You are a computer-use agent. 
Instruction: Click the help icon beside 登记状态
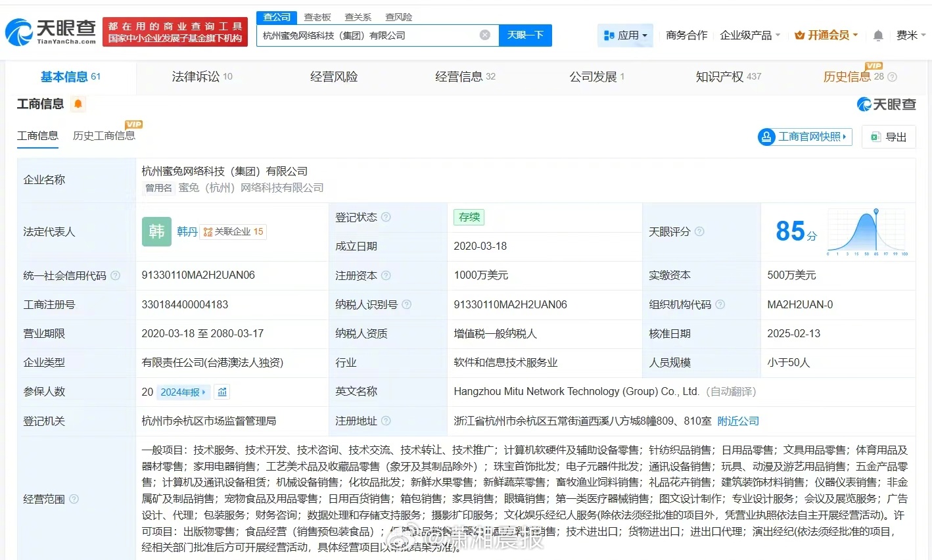[x=386, y=217]
